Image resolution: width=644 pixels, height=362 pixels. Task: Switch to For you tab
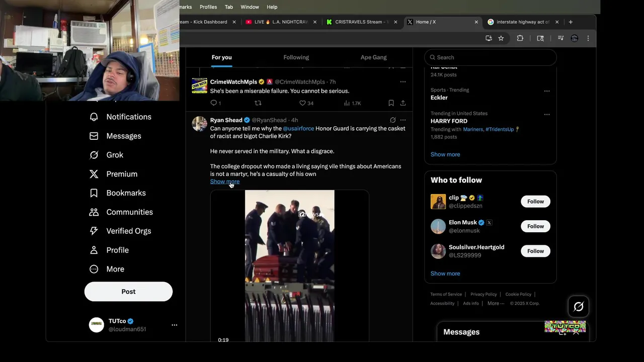pyautogui.click(x=222, y=57)
